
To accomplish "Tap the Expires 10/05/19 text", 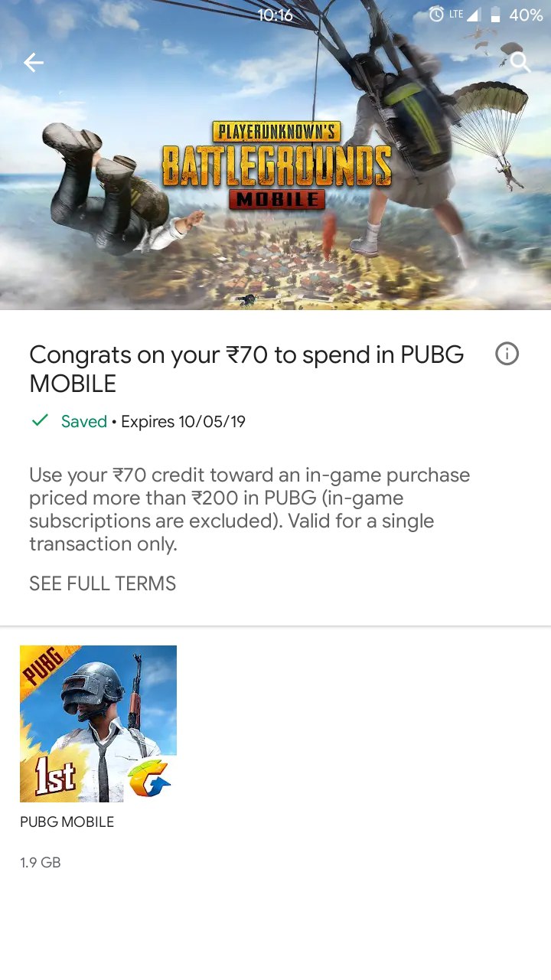I will click(x=184, y=422).
